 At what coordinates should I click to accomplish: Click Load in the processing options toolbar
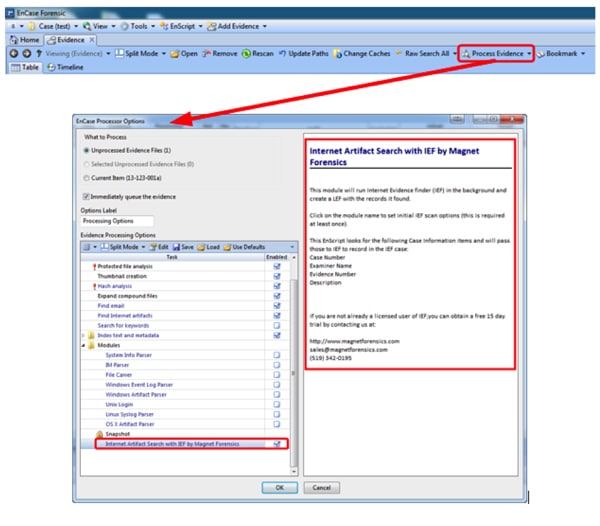209,247
